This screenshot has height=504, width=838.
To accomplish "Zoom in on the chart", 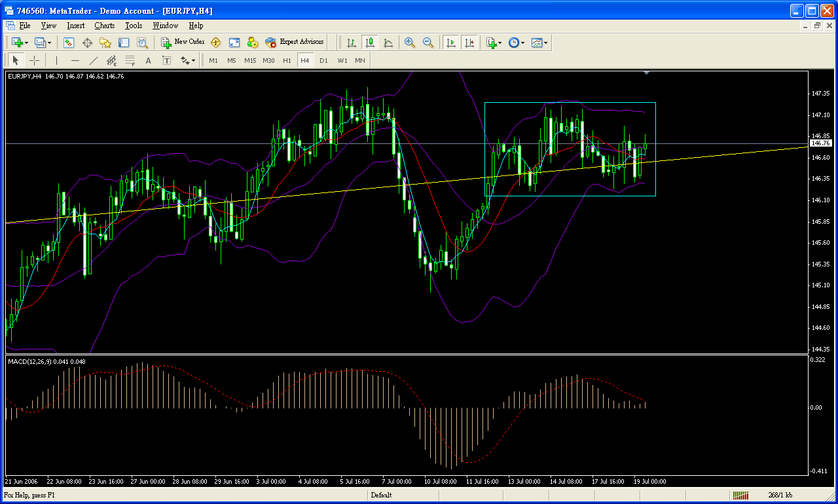I will [x=410, y=43].
